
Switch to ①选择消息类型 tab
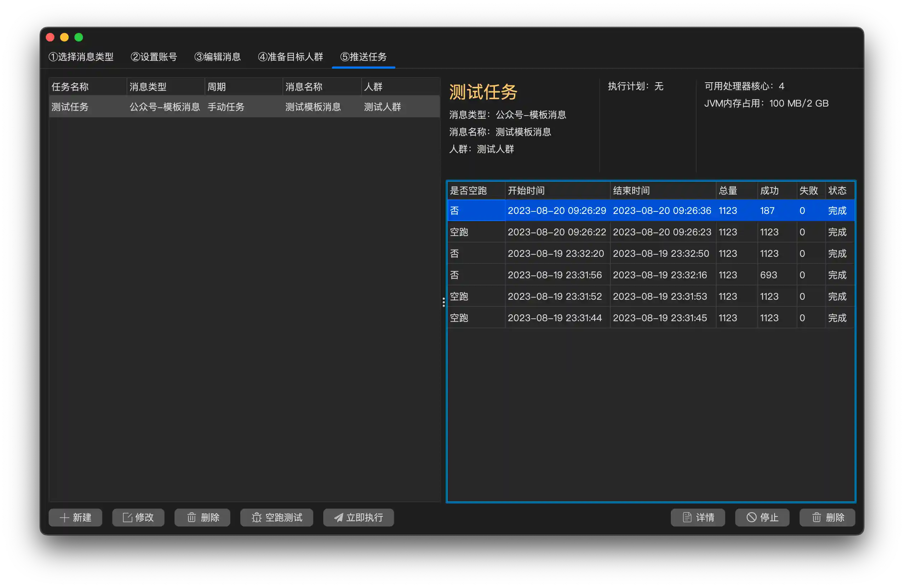coord(81,57)
